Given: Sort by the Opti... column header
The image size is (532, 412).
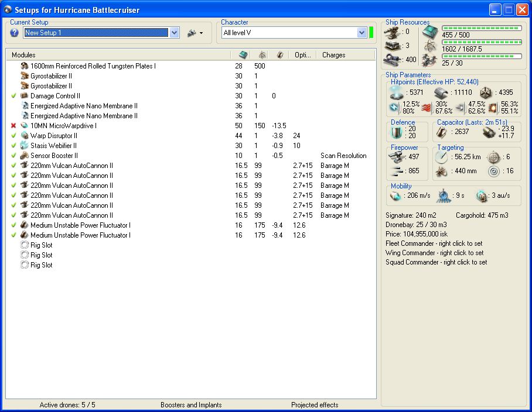Looking at the screenshot, I should pyautogui.click(x=302, y=55).
